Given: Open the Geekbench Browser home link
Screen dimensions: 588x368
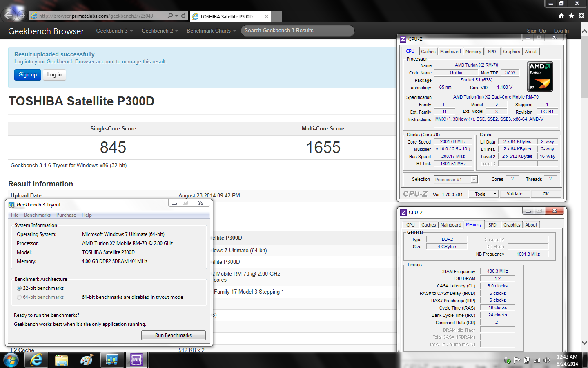Looking at the screenshot, I should point(46,31).
